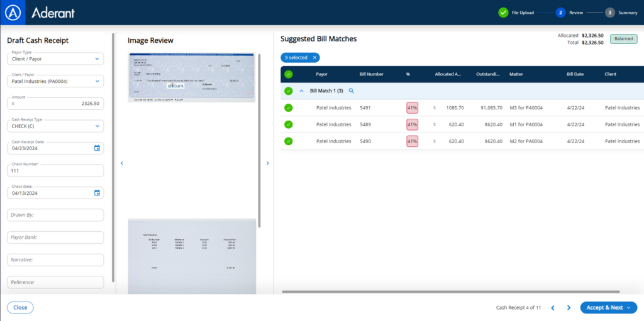Toggle select-all checkbox in table header
The image size is (644, 321).
click(288, 74)
